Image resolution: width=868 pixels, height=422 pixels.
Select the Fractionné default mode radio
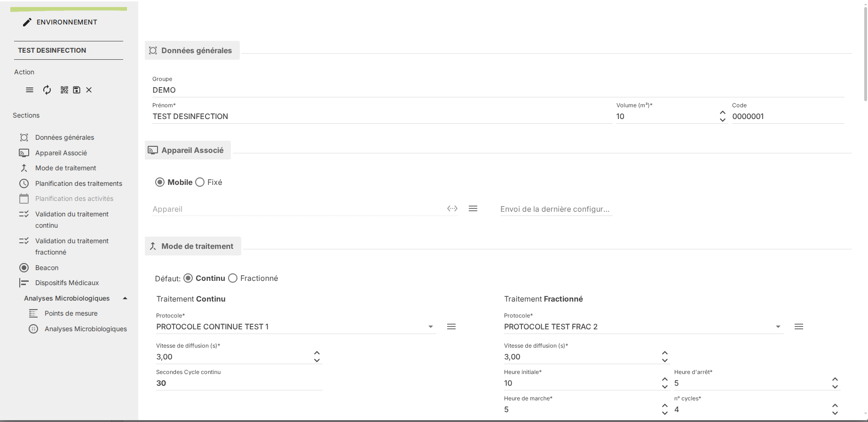[x=233, y=278]
